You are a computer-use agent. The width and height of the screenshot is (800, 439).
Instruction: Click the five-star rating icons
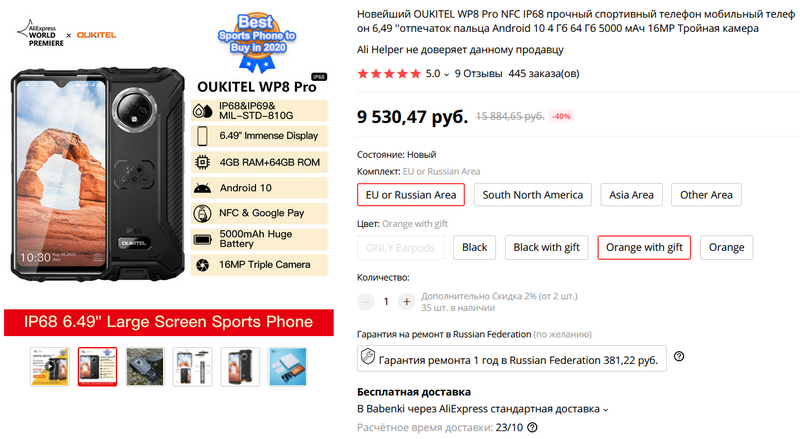389,74
